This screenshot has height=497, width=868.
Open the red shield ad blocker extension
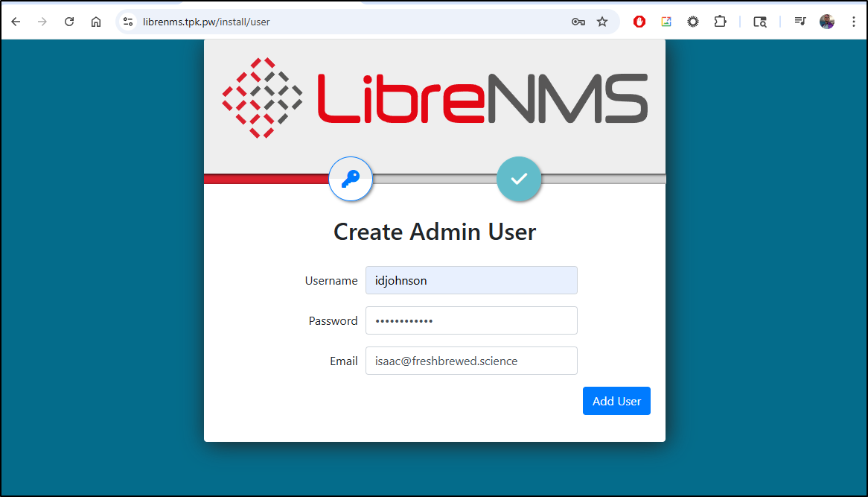[x=639, y=22]
